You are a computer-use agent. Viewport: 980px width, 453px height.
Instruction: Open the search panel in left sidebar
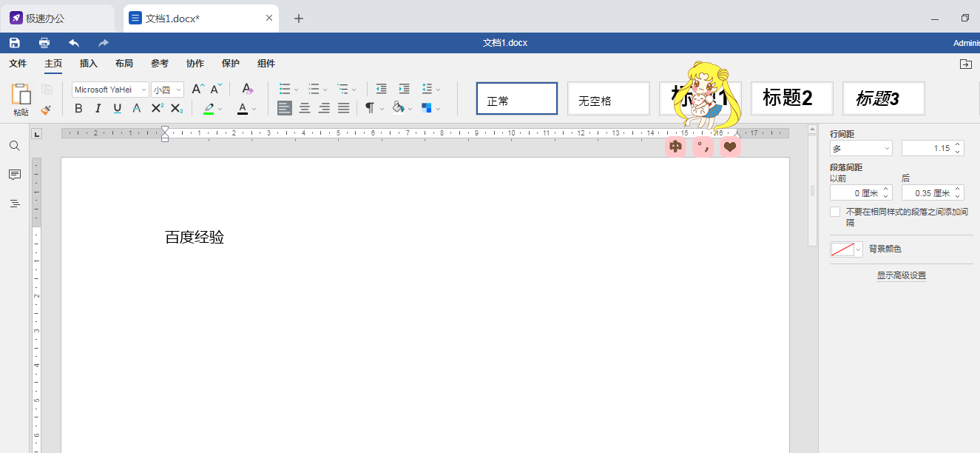click(x=14, y=146)
